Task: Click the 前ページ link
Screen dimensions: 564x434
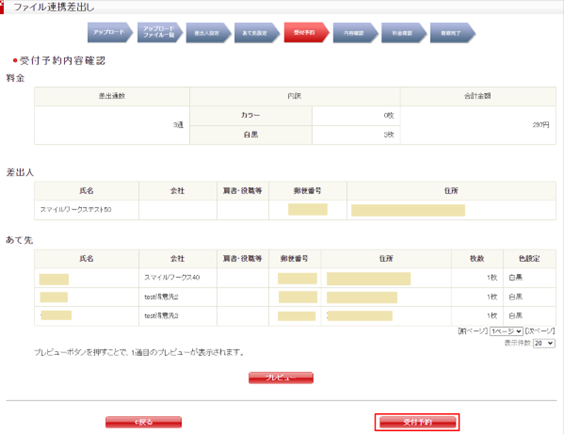Action: point(473,331)
